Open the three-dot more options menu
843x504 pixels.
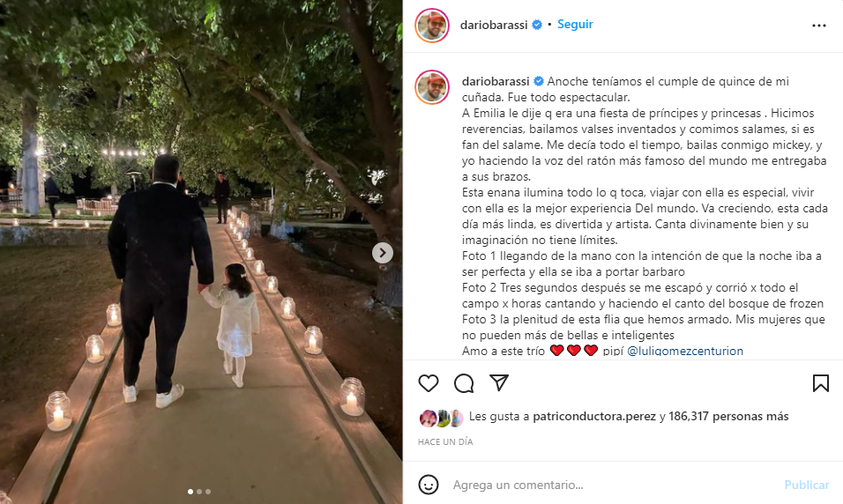click(x=819, y=26)
